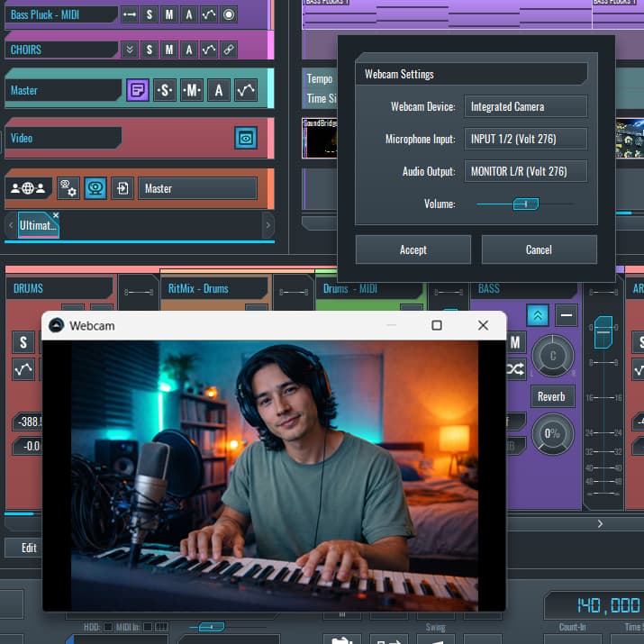The image size is (644, 644).
Task: Click the Webcam window app icon
Action: coord(56,325)
